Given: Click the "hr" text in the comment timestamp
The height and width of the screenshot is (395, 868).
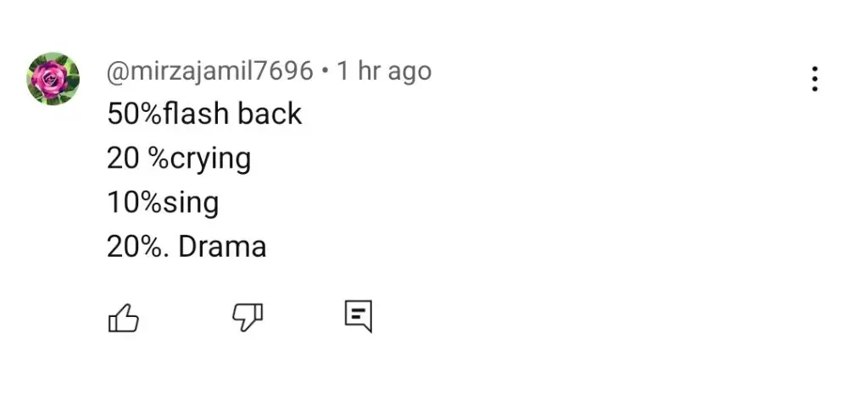Looking at the screenshot, I should (x=370, y=72).
